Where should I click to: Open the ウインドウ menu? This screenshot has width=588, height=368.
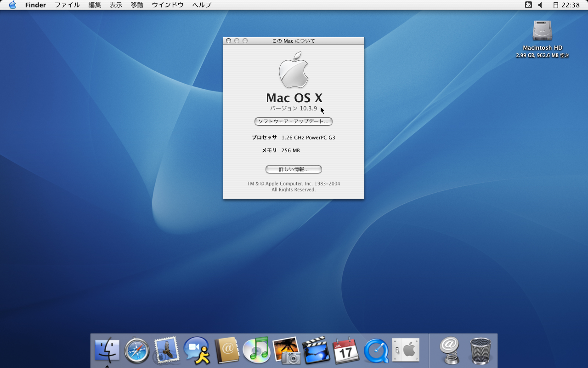168,5
